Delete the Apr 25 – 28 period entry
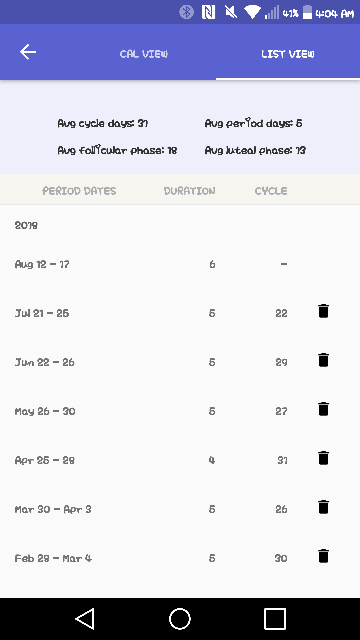 323,458
